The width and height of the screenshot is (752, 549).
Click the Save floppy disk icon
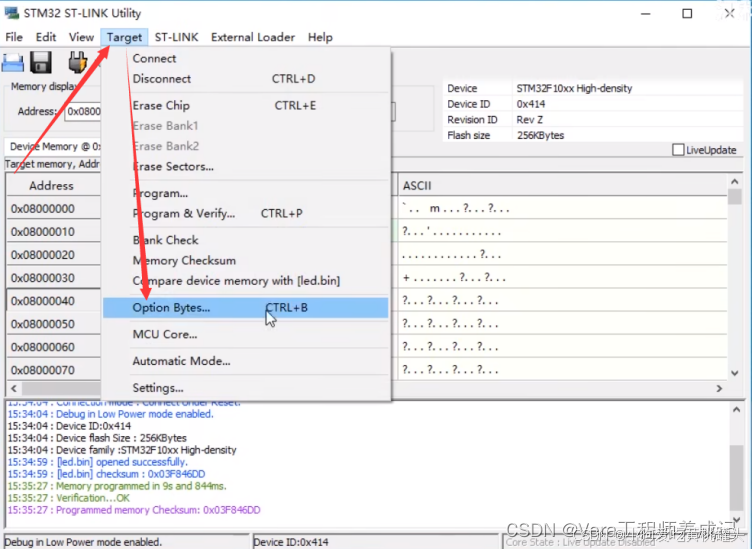point(41,62)
